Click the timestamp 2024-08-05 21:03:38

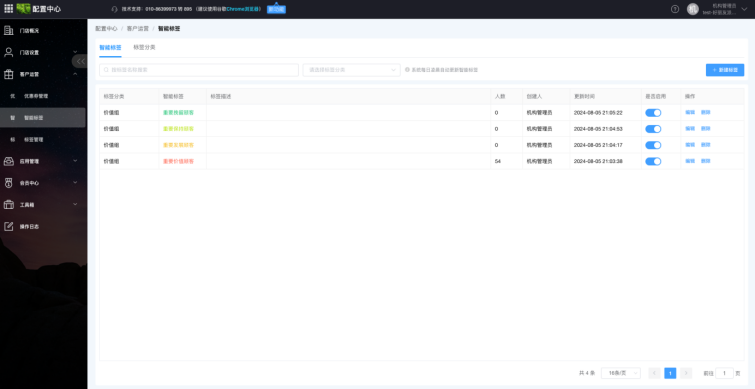pos(598,161)
